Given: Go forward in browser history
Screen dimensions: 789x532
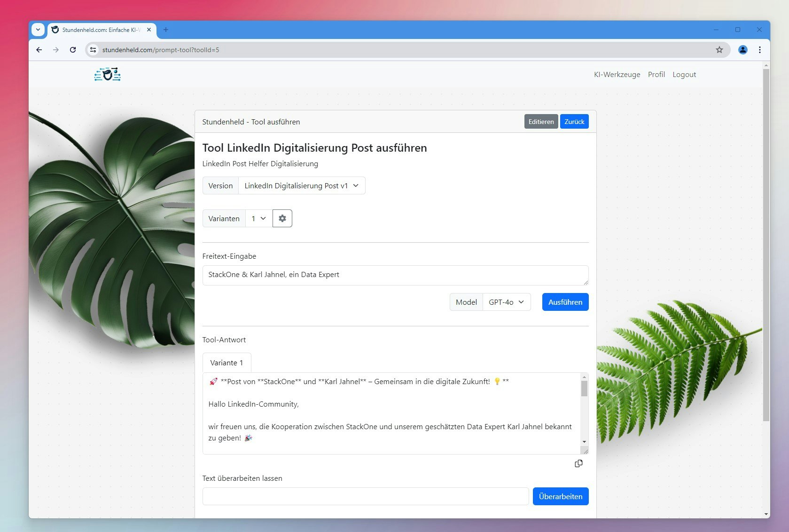Looking at the screenshot, I should (56, 50).
